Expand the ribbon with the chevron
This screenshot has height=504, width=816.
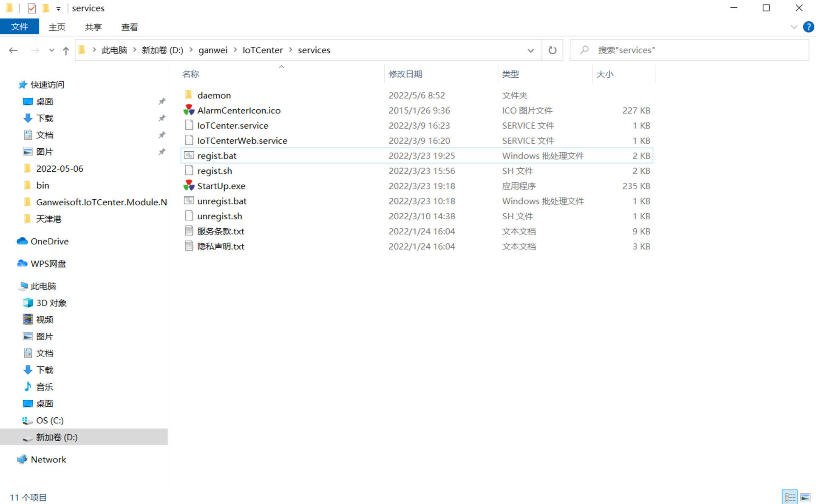[793, 27]
